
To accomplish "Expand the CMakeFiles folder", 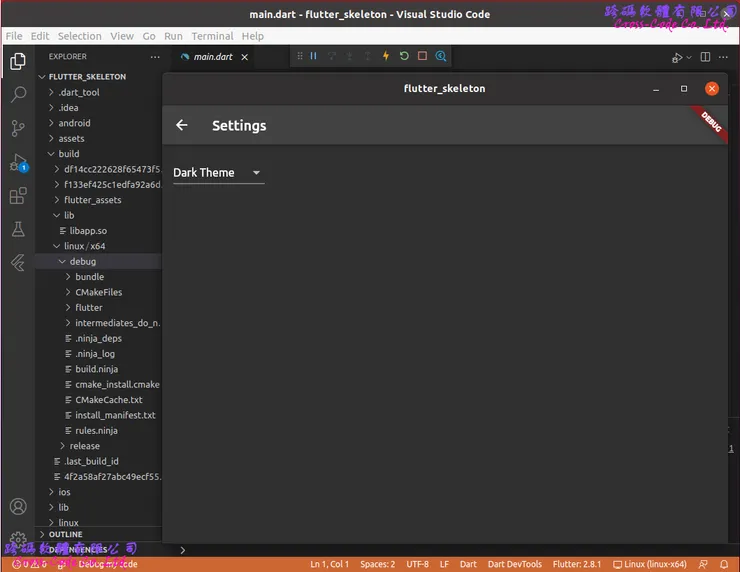I will [98, 293].
